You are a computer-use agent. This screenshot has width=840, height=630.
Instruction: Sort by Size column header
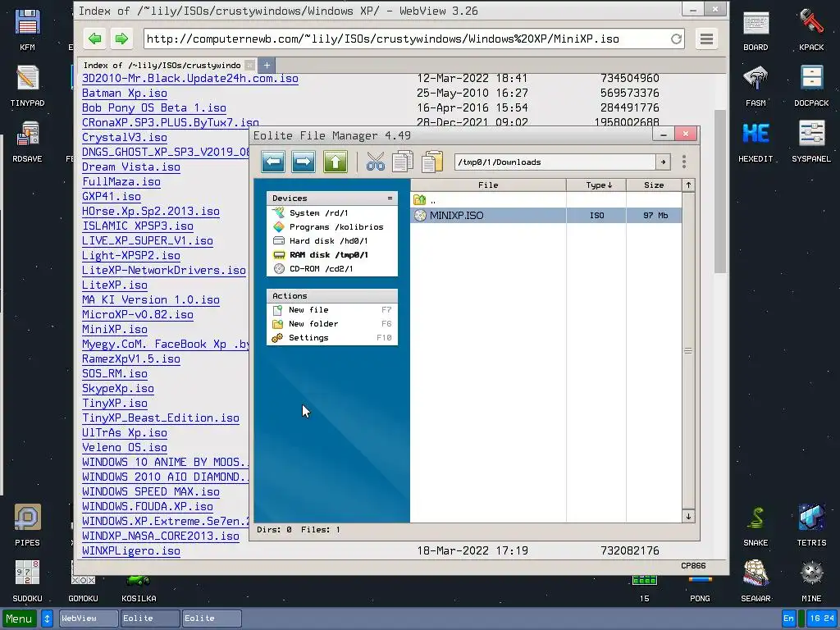654,185
